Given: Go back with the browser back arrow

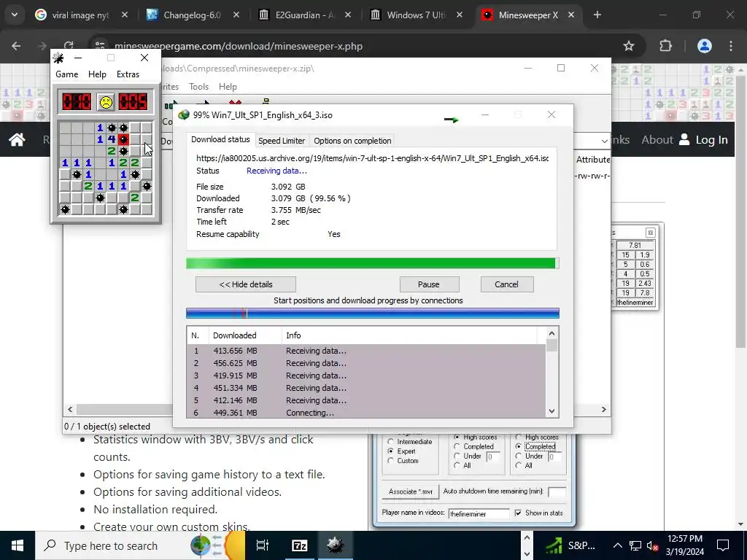Looking at the screenshot, I should 16,46.
